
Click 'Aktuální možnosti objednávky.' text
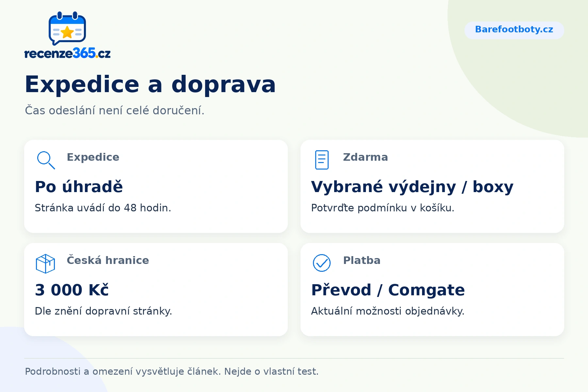(x=387, y=311)
